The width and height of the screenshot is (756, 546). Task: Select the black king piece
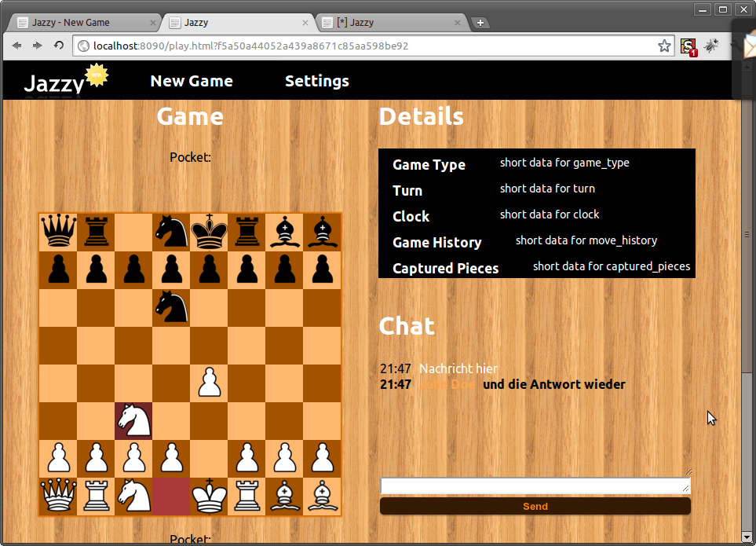click(209, 231)
